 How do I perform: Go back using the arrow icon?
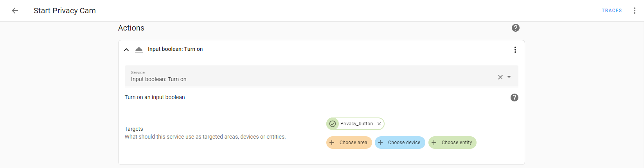(x=15, y=11)
